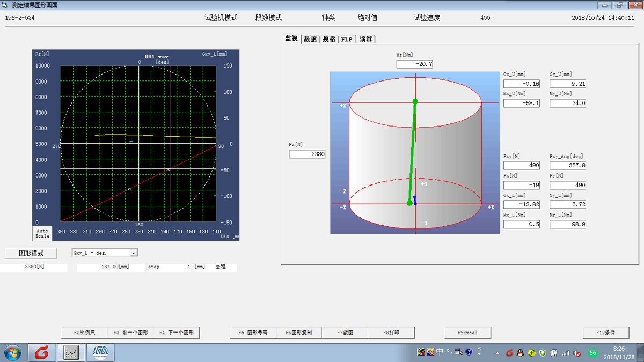The image size is (644, 362).
Task: Click the Gx_U[mm] field showing -0.16
Action: pos(522,84)
